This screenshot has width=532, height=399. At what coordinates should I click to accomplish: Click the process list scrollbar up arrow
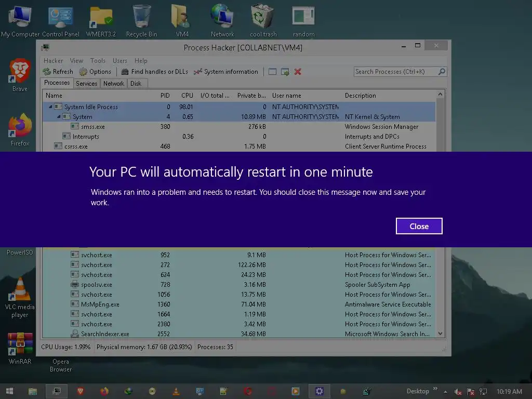click(440, 95)
